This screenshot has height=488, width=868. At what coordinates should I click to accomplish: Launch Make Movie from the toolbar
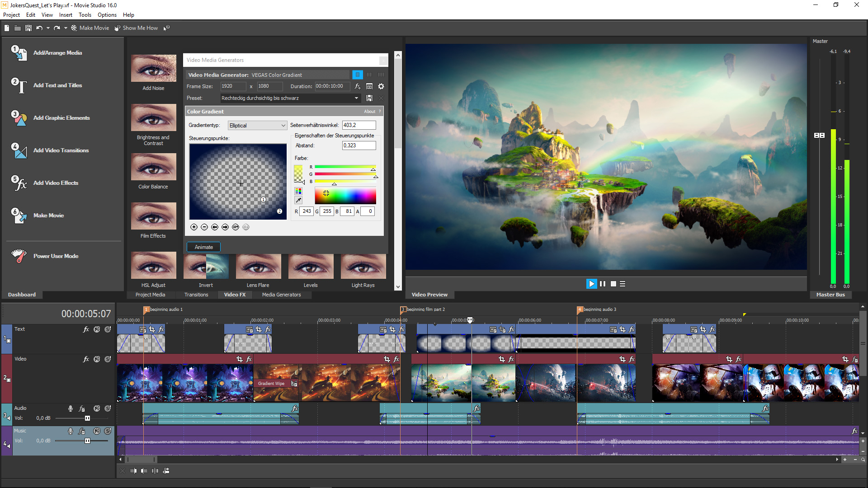coord(90,28)
